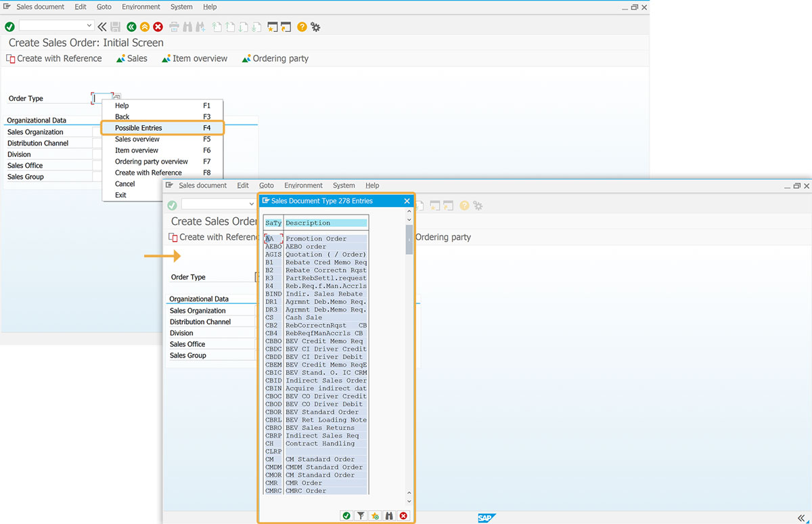Viewport: 812px width, 524px height.
Task: Open Customize Local Layout gear icon
Action: tap(315, 26)
